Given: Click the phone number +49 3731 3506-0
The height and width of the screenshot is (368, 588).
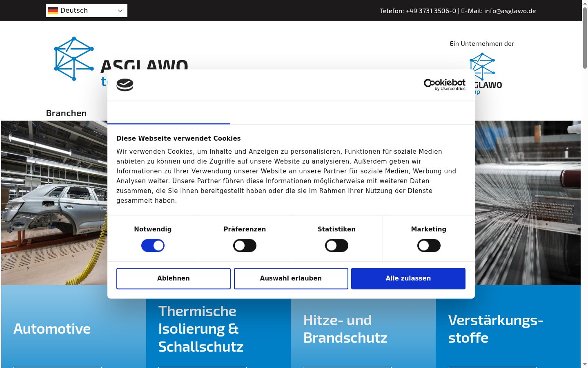Looking at the screenshot, I should click(x=431, y=11).
